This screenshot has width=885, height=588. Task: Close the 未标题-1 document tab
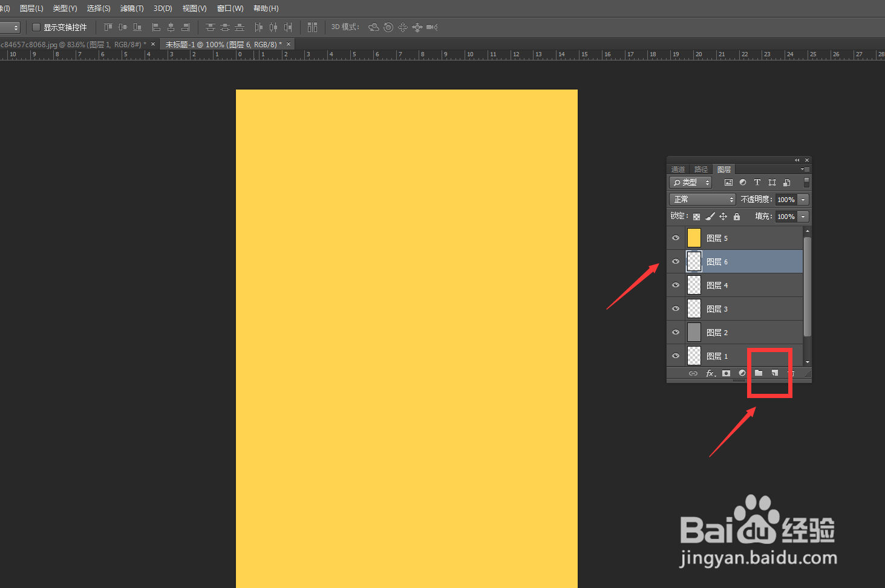tap(289, 44)
